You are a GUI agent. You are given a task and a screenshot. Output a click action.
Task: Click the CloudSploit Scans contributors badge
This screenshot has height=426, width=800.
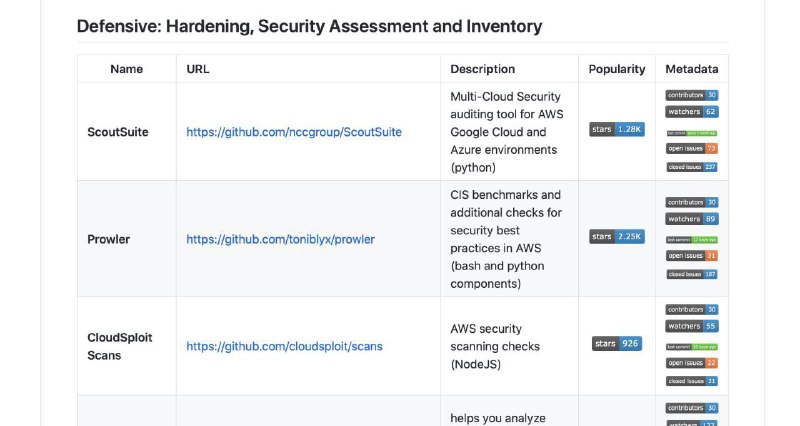pos(692,310)
